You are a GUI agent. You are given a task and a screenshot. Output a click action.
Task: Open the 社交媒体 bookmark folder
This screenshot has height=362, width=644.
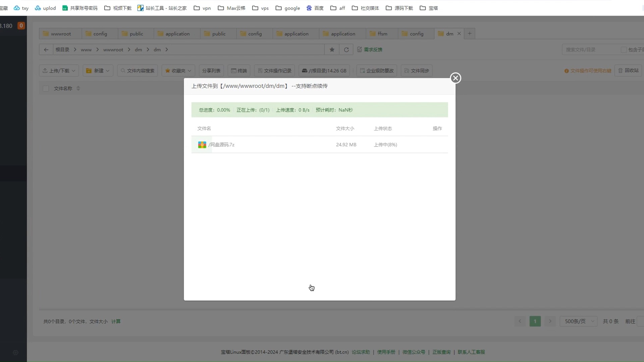coord(365,8)
